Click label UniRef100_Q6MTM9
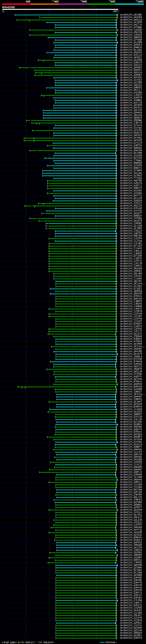 (131, 565)
